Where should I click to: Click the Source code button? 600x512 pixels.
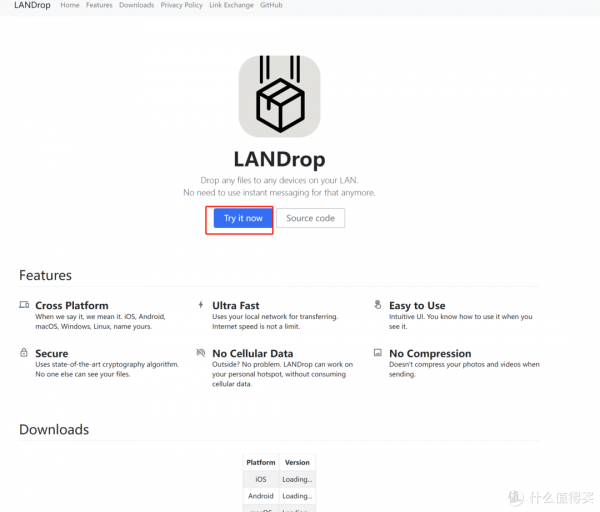(310, 218)
